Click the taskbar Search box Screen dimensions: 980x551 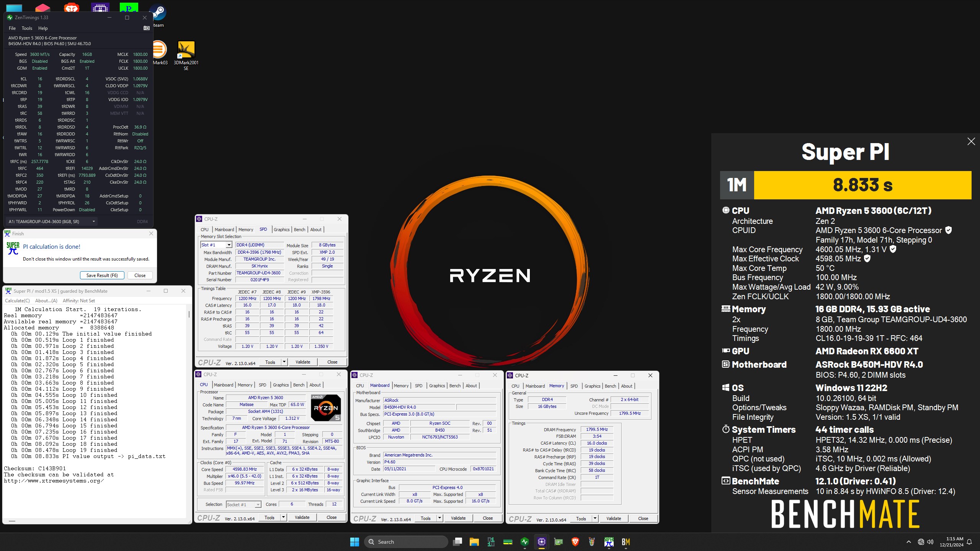[406, 542]
